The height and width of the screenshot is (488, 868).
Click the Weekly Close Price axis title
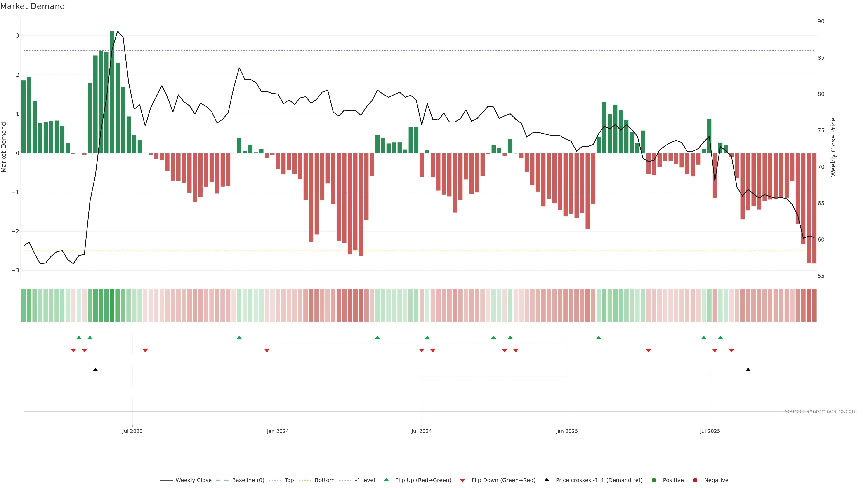click(x=833, y=147)
